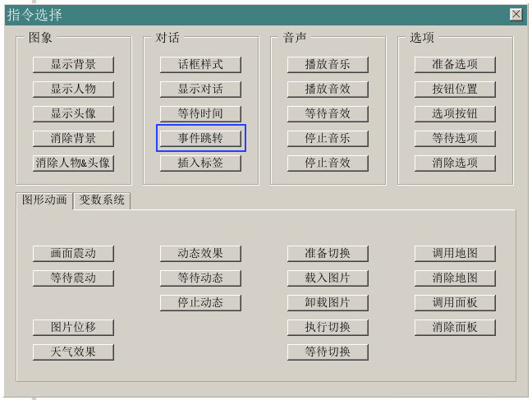Select the 显示人物 command

click(73, 89)
